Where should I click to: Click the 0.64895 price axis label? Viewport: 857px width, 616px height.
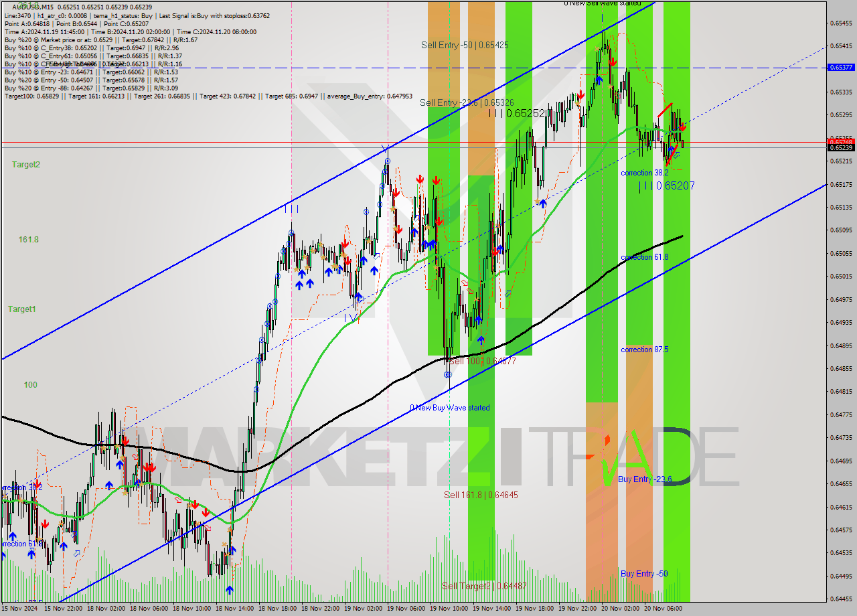coord(841,345)
